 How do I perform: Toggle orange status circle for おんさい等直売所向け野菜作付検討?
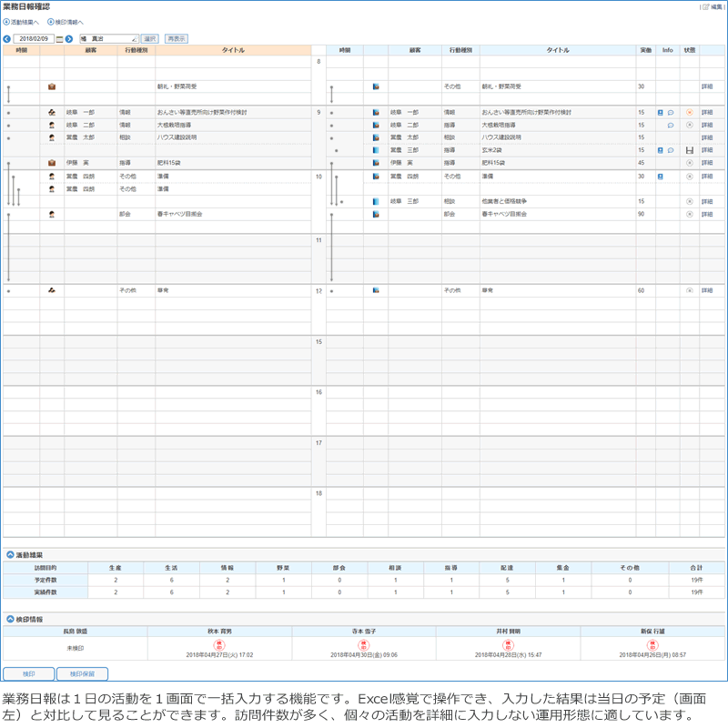click(689, 112)
